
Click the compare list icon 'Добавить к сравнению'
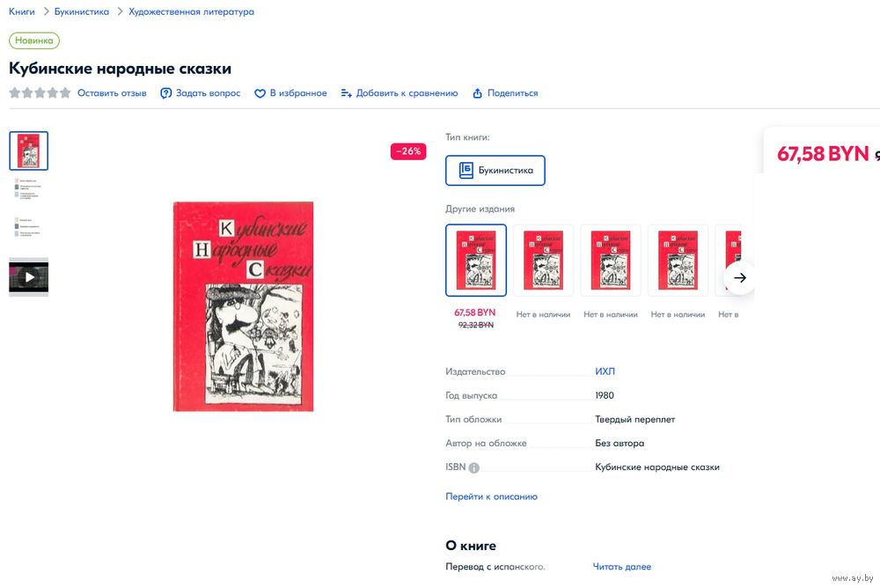pos(346,93)
